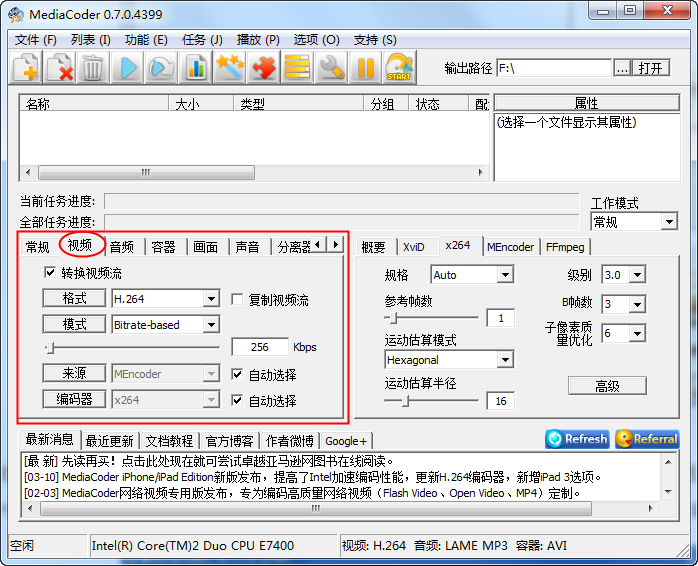Image resolution: width=698 pixels, height=566 pixels.
Task: Click the 打开 output folder button
Action: coord(651,68)
